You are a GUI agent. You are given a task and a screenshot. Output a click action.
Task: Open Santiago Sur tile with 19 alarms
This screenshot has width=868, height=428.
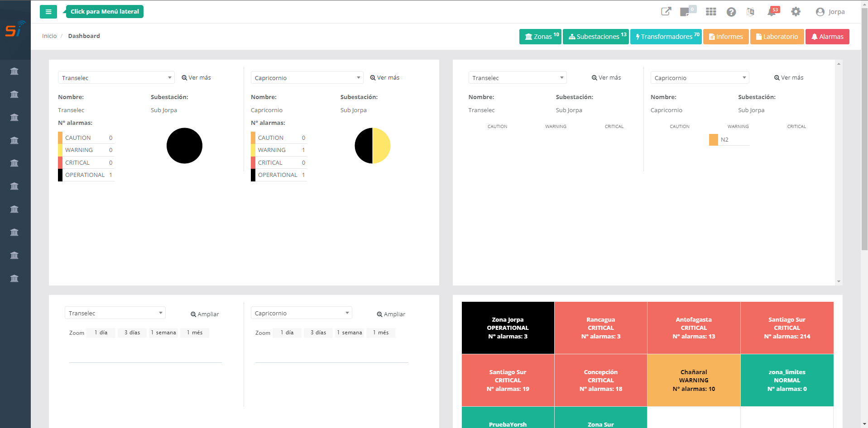(508, 380)
